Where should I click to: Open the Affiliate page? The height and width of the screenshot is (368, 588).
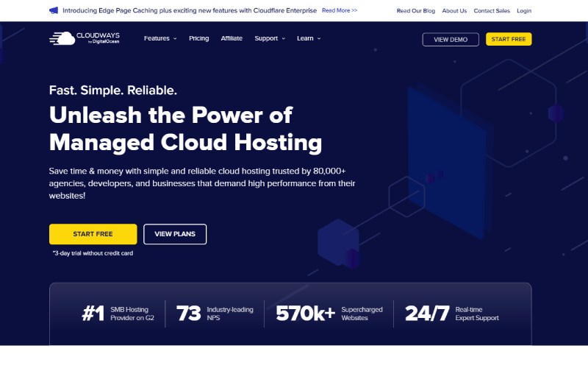click(232, 38)
